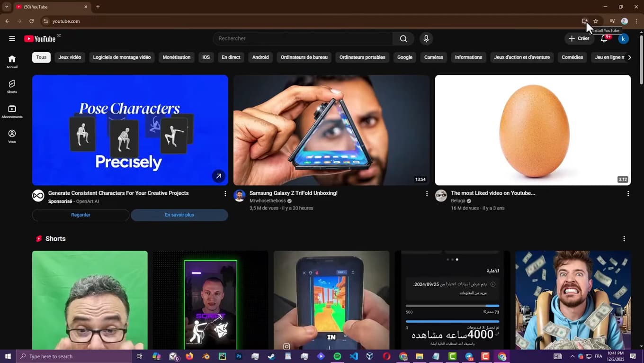Select the iOS chip
Image resolution: width=644 pixels, height=363 pixels.
click(x=206, y=57)
